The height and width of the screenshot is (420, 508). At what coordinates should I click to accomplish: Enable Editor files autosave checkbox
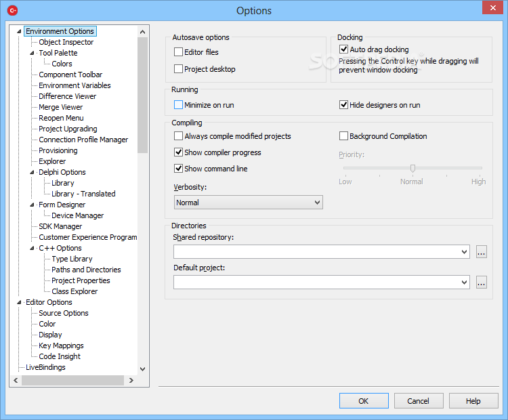[x=179, y=52]
